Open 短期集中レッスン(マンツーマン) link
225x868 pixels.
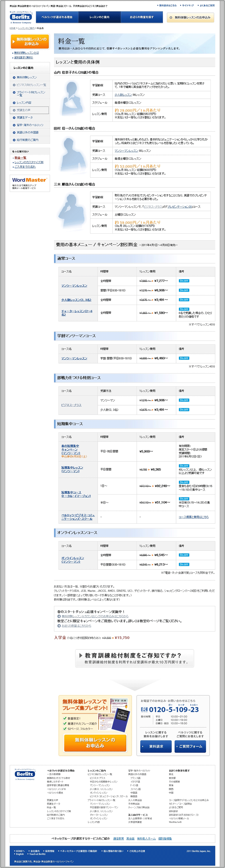[72, 469]
